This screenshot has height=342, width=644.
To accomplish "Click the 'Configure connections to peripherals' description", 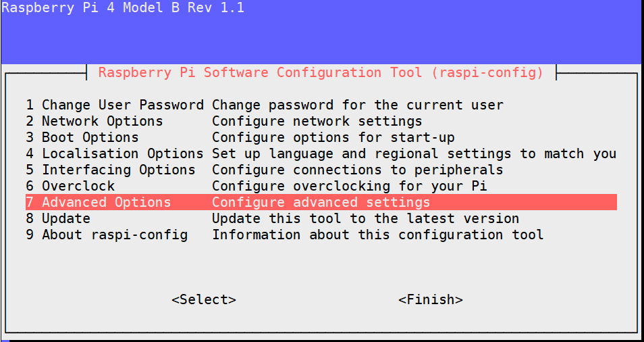I will pyautogui.click(x=358, y=170).
